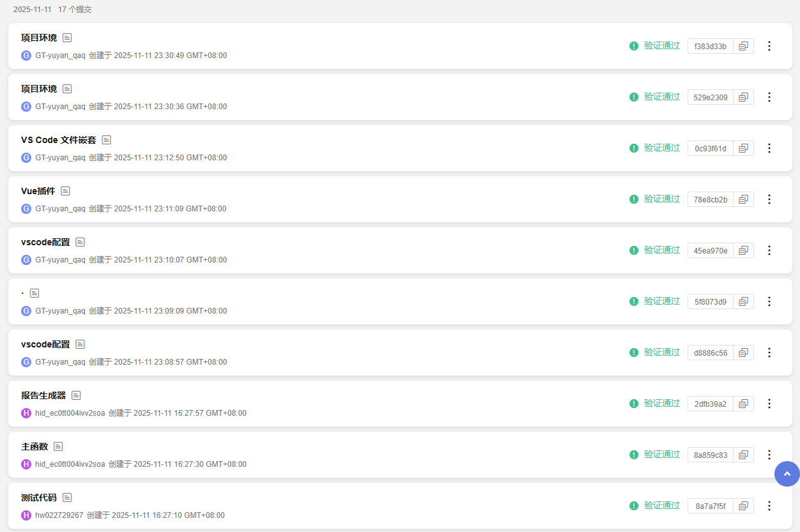
Task: Copy commit hash 8a859c83
Action: click(x=743, y=455)
